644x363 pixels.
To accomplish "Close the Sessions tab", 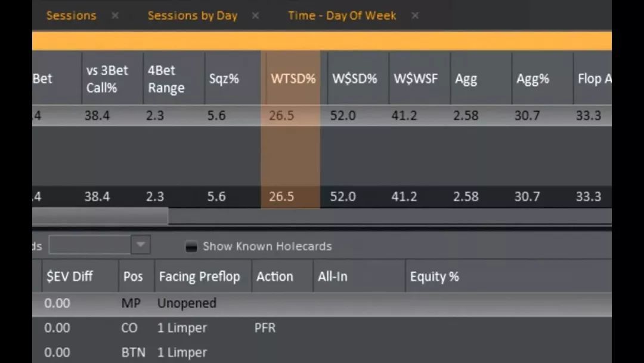I will click(x=116, y=16).
